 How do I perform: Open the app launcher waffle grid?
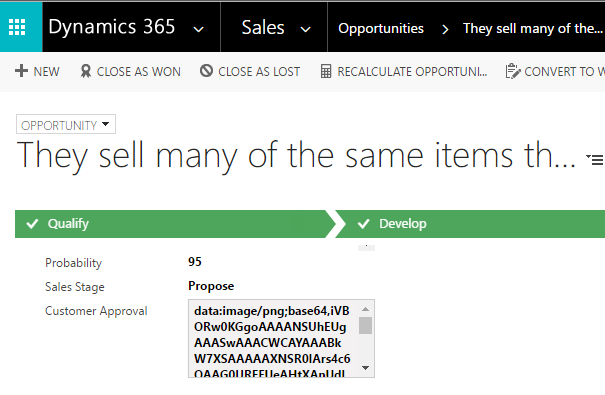point(17,27)
